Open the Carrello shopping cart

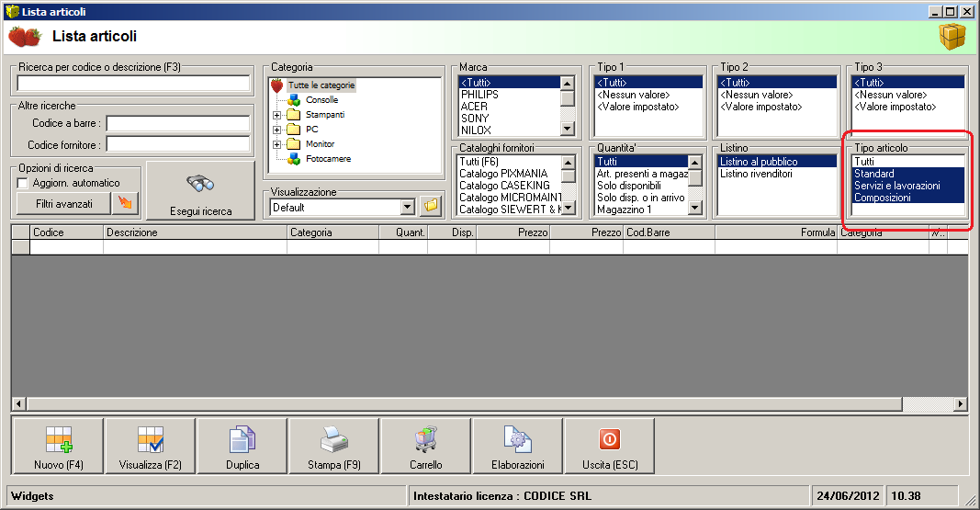click(x=425, y=446)
